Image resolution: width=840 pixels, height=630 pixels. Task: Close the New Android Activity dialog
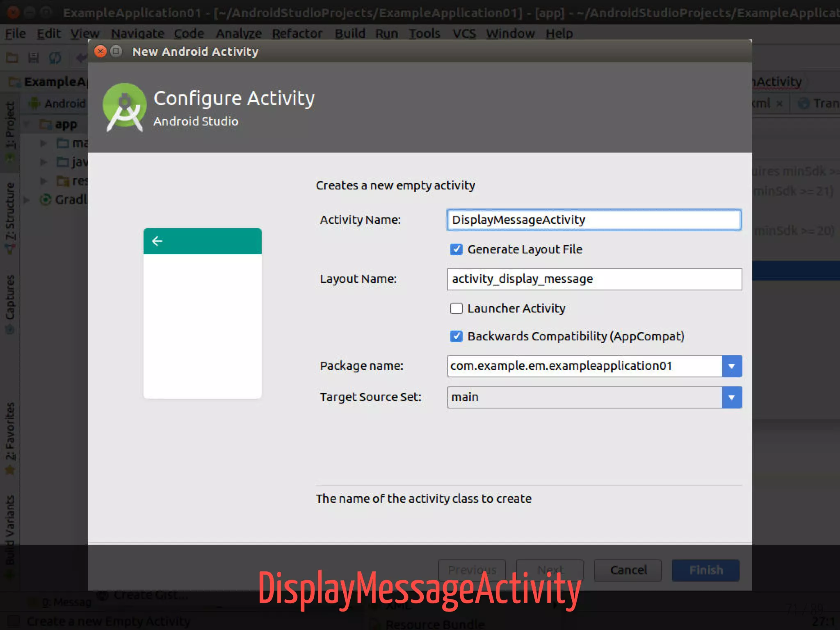pyautogui.click(x=100, y=51)
